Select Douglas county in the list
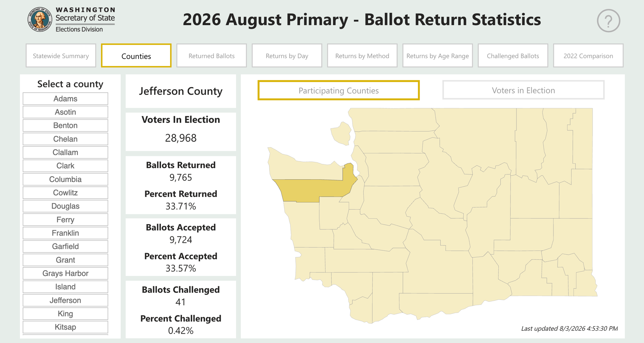The width and height of the screenshot is (644, 343). coord(65,206)
